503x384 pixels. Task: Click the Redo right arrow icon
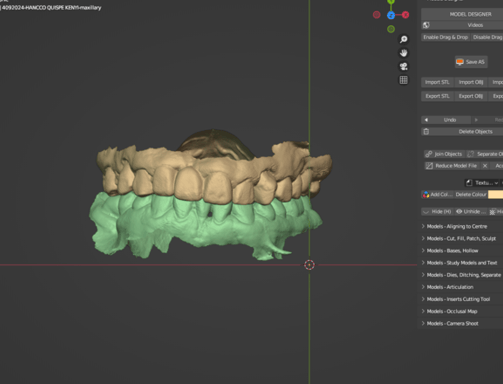(476, 120)
